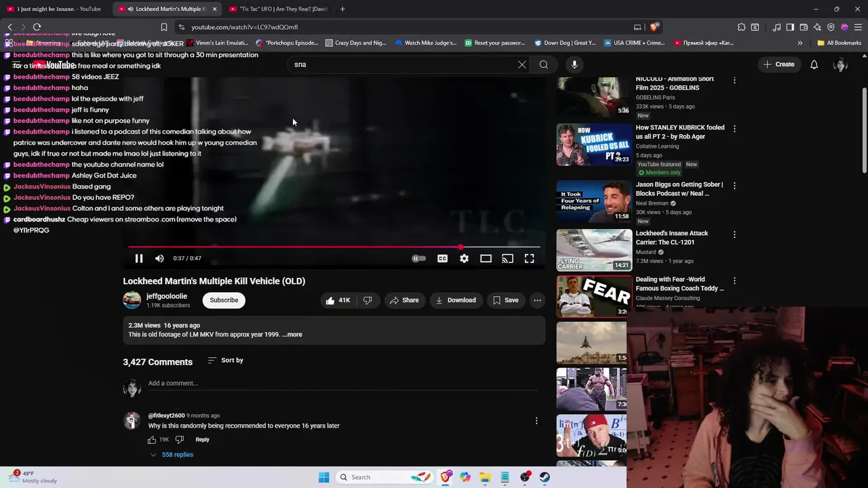Like the @fitlexyt2600 comment
Image resolution: width=868 pixels, height=488 pixels.
coord(152,440)
